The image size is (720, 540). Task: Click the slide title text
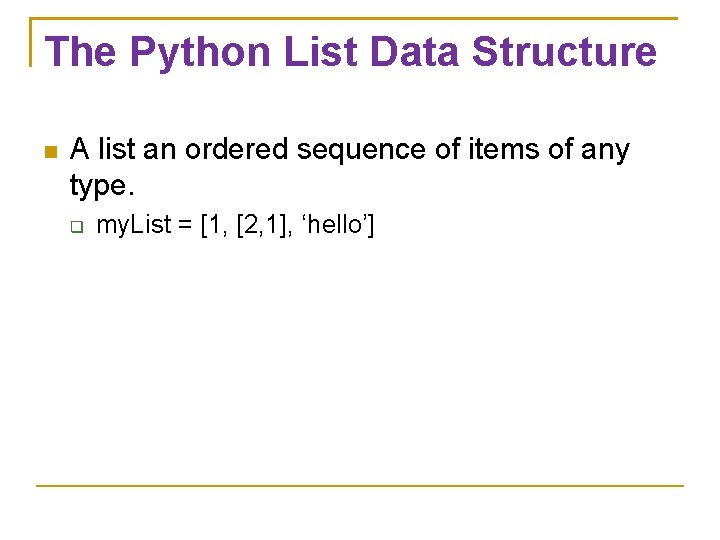coord(351,52)
